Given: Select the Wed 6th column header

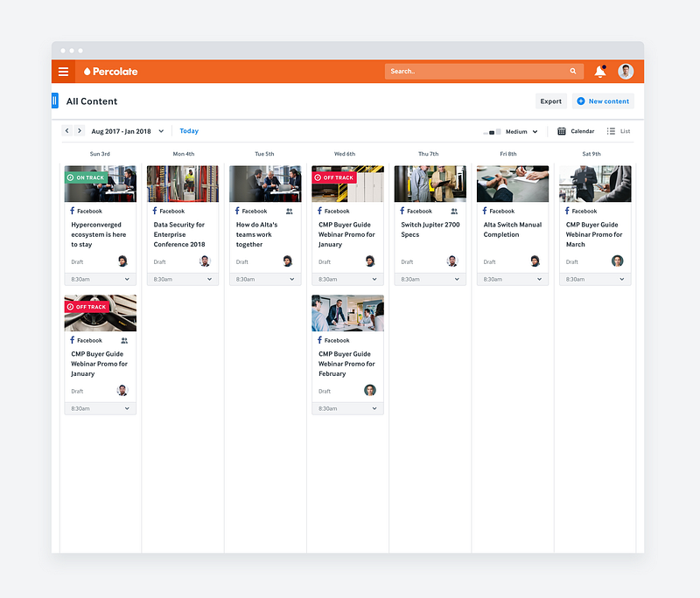Looking at the screenshot, I should 345,154.
